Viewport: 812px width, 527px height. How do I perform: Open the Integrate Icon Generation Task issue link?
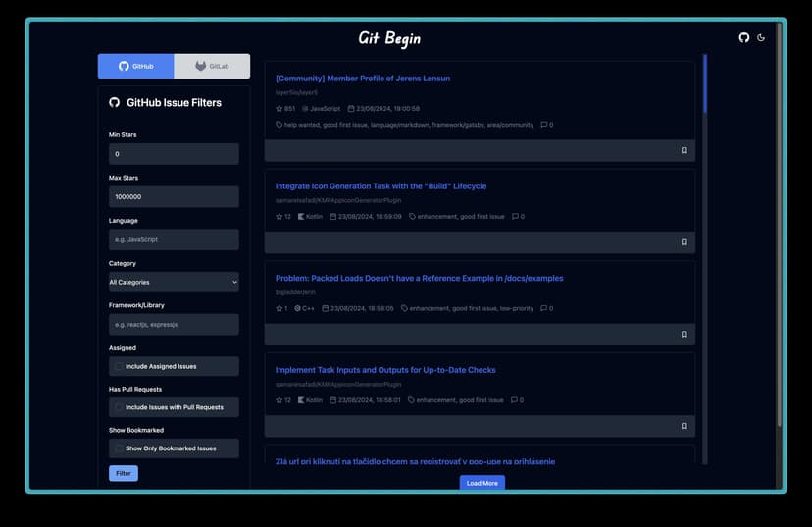[x=381, y=186]
